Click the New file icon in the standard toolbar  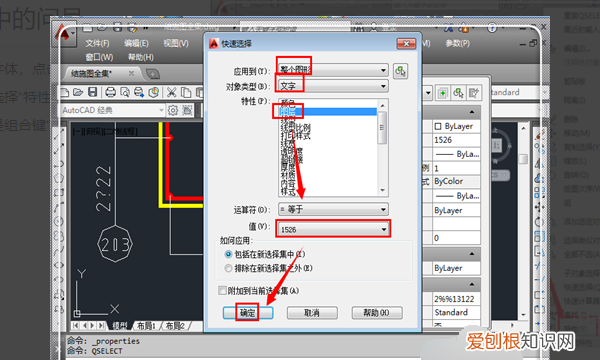tap(65, 92)
